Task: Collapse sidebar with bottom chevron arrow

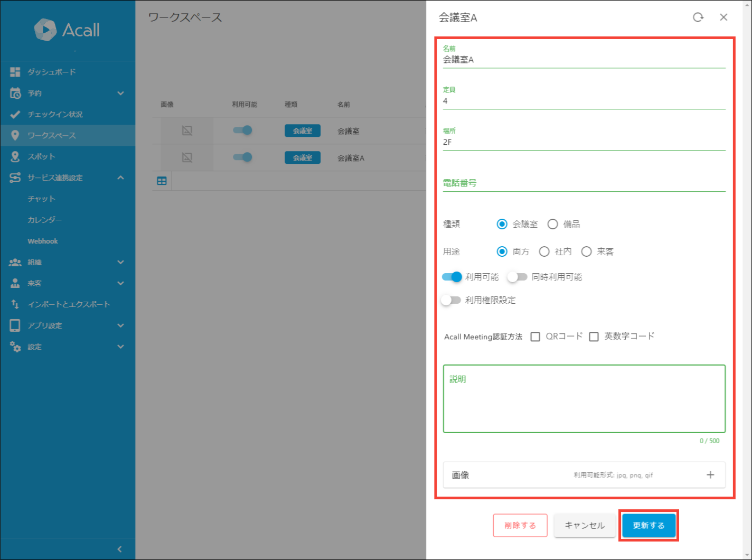Action: tap(119, 549)
